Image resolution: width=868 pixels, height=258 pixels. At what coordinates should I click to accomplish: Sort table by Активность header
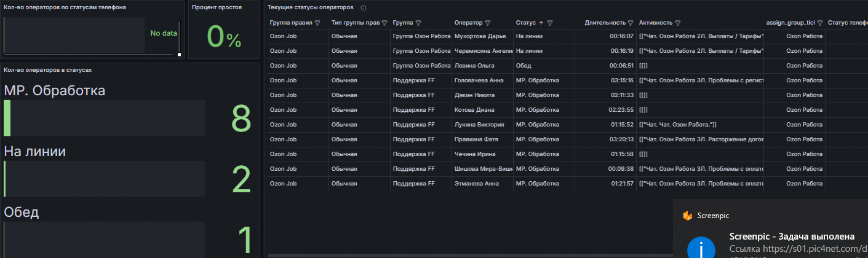(656, 23)
